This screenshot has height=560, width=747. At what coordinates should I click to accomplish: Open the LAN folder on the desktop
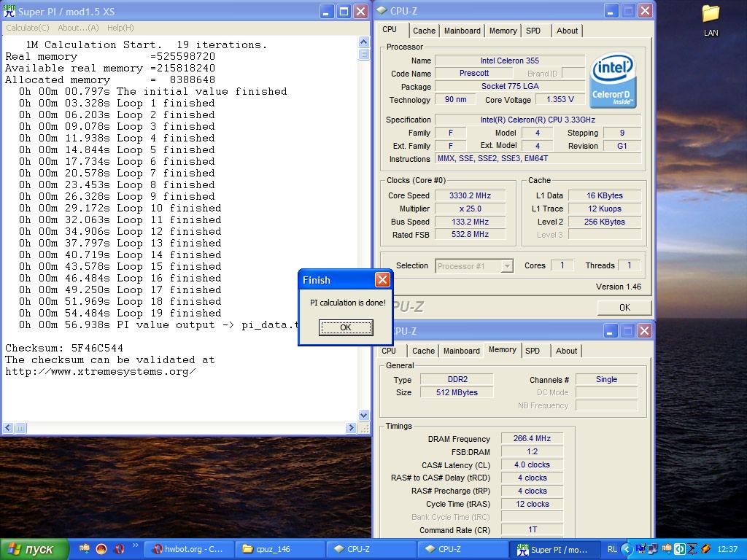point(711,20)
